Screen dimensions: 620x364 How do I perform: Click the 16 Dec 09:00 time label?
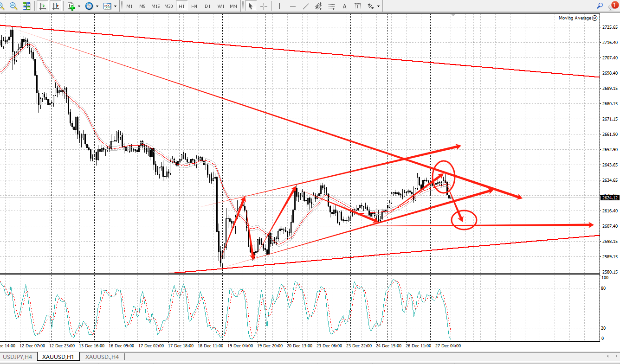pyautogui.click(x=122, y=346)
